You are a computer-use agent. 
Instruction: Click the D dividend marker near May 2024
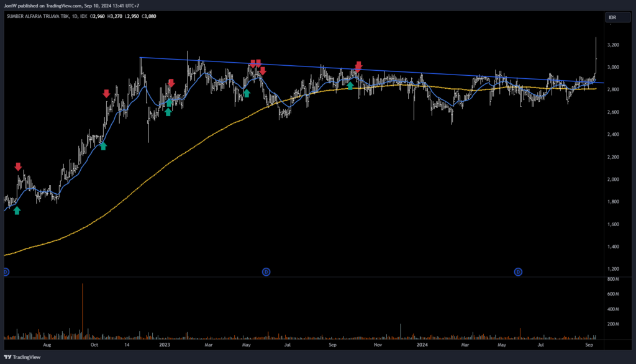[518, 271]
